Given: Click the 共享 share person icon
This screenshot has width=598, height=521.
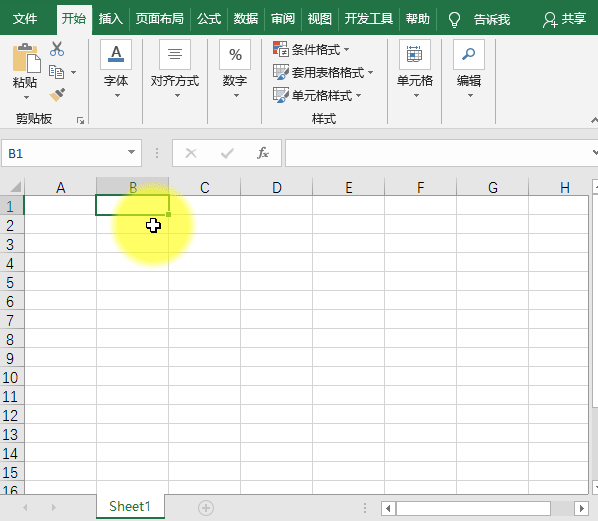Looking at the screenshot, I should click(x=550, y=19).
